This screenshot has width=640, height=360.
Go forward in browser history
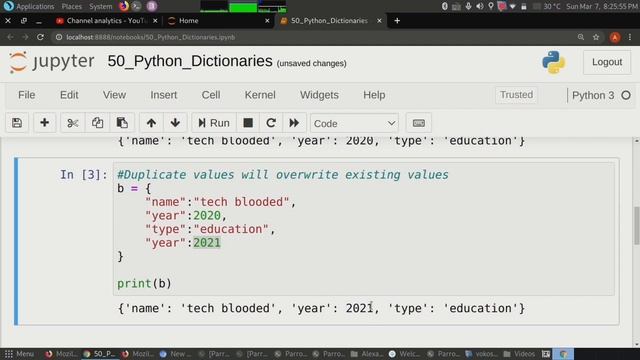pyautogui.click(x=25, y=37)
